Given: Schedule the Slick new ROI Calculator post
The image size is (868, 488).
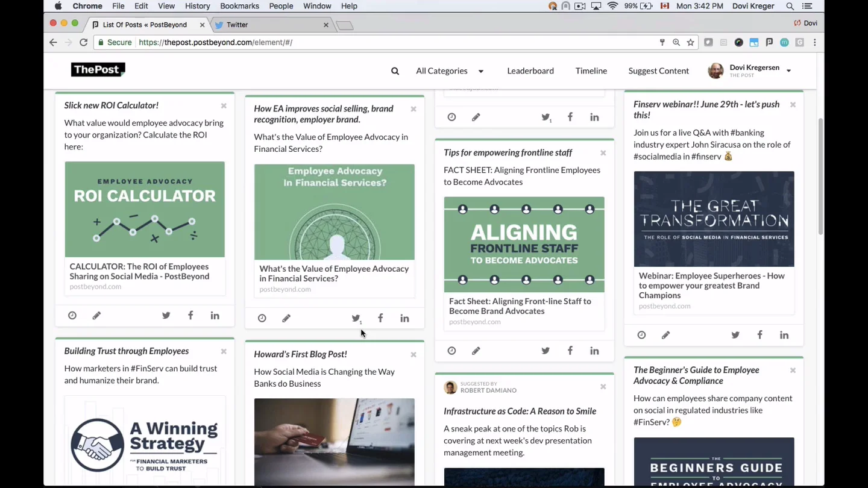Looking at the screenshot, I should coord(72,316).
